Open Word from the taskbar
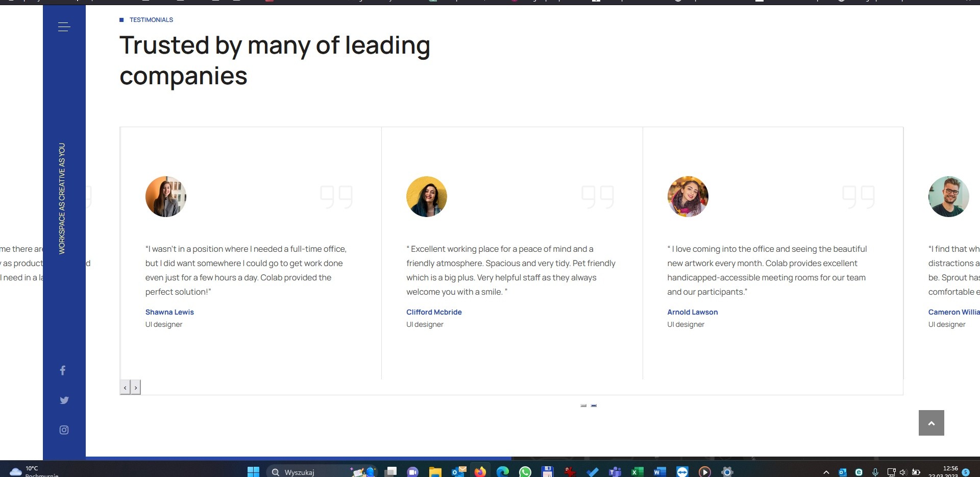The height and width of the screenshot is (477, 980). [660, 472]
